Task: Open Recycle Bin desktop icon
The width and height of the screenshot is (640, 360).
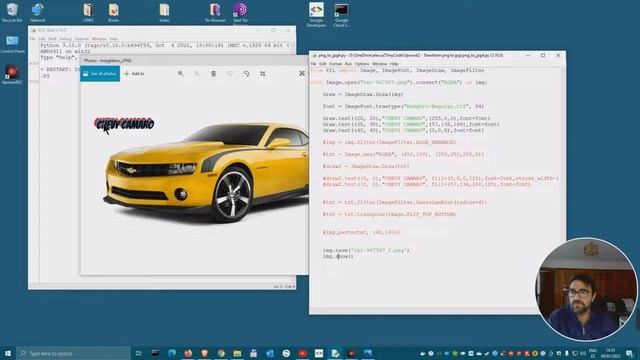Action: (12, 12)
